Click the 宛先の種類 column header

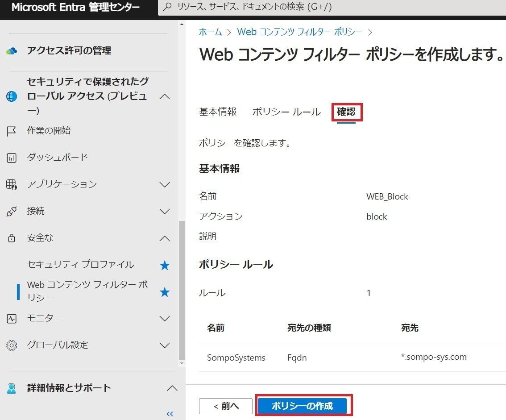point(309,328)
